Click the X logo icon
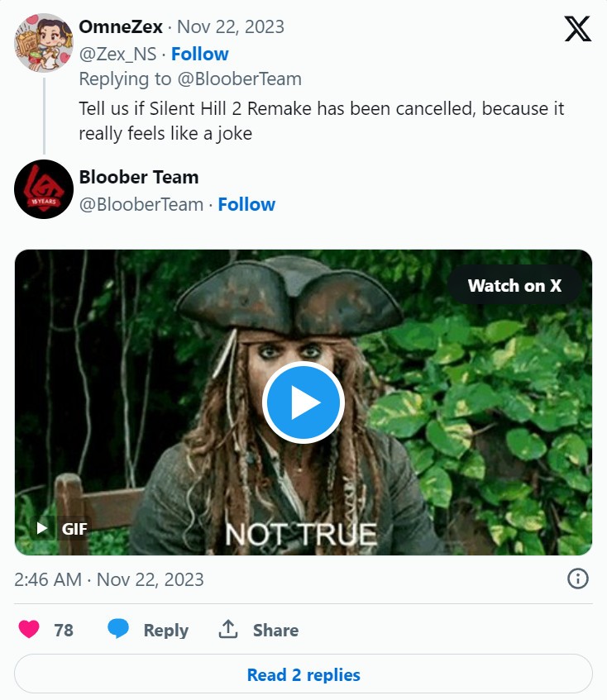Viewport: 607px width, 700px height. [x=577, y=29]
